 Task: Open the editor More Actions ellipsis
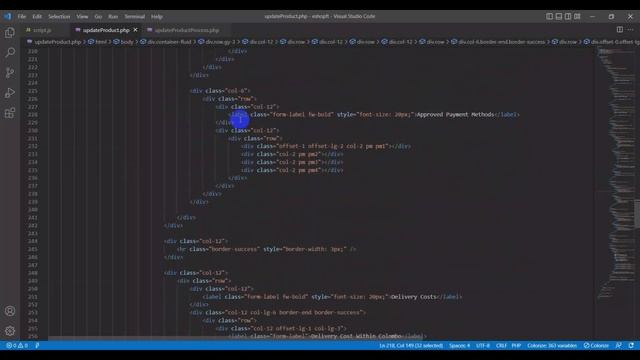pos(631,29)
